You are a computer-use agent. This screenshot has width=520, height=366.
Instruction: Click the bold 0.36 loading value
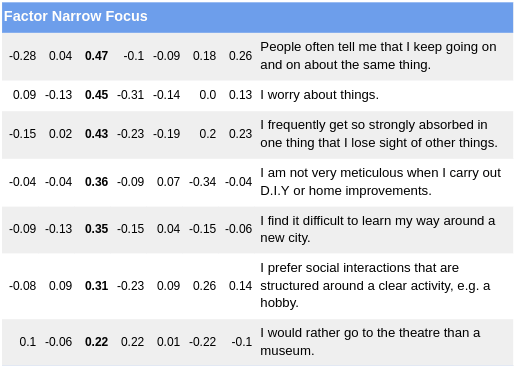tap(96, 182)
